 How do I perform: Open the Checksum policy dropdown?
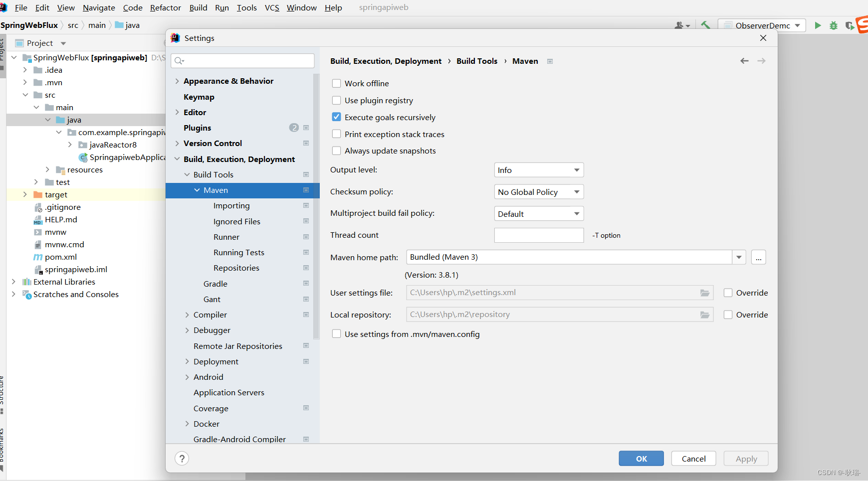coord(539,192)
